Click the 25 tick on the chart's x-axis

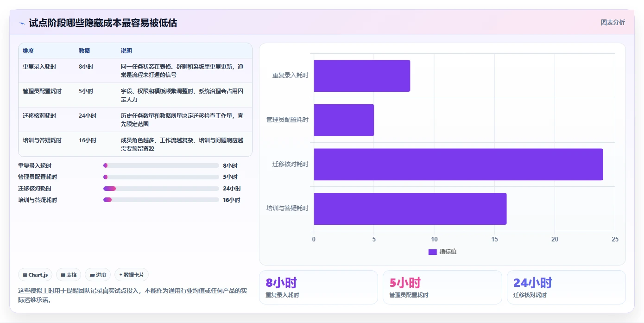615,240
